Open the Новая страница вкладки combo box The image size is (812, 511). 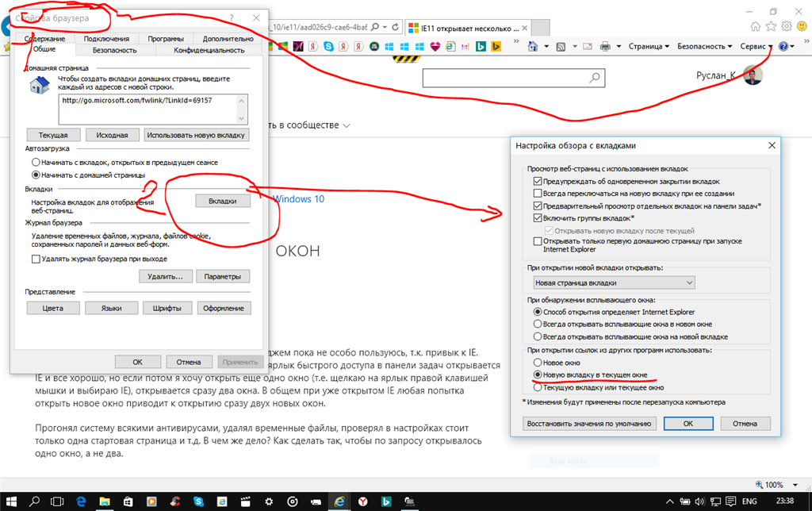[x=615, y=282]
